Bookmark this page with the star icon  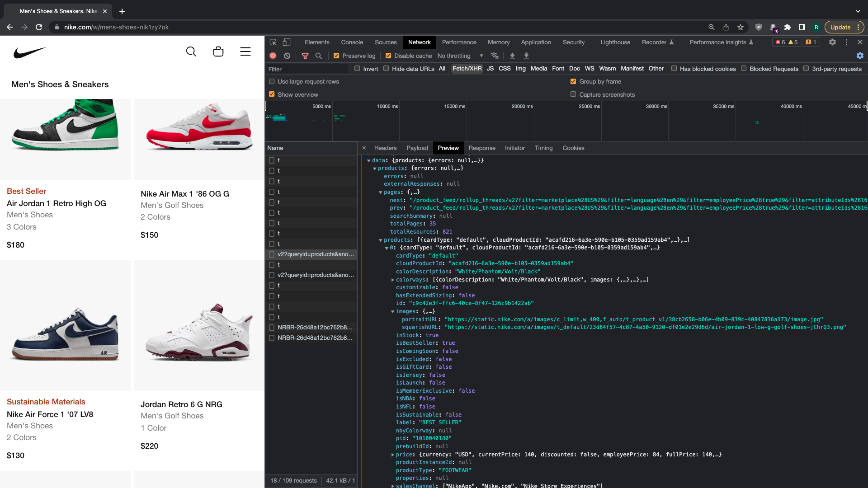[x=741, y=27]
